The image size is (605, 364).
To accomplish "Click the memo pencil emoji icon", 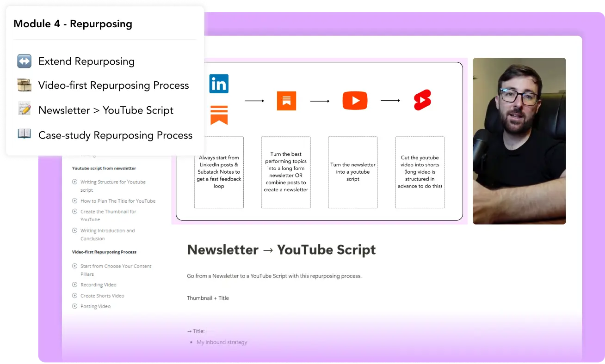I will (x=24, y=109).
